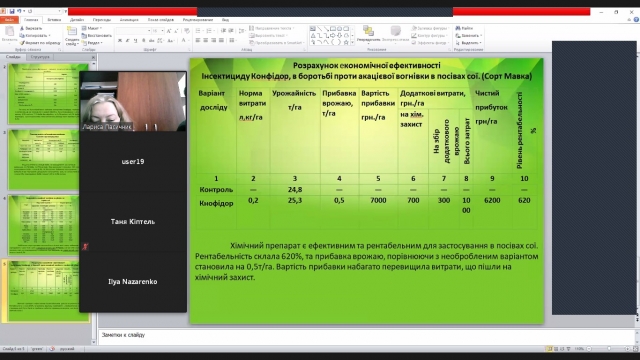The width and height of the screenshot is (640, 360).
Task: Click the Save icon in quick access toolbar
Action: click(12, 11)
